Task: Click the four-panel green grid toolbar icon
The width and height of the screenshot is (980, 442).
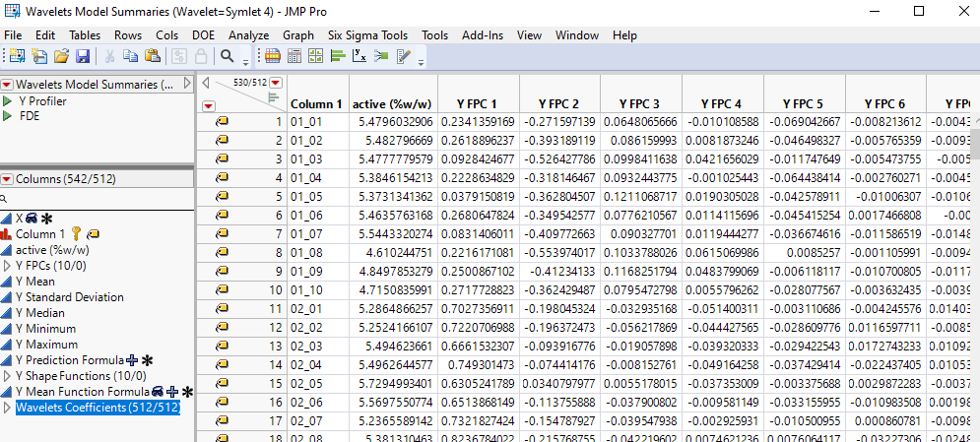Action: (x=315, y=56)
